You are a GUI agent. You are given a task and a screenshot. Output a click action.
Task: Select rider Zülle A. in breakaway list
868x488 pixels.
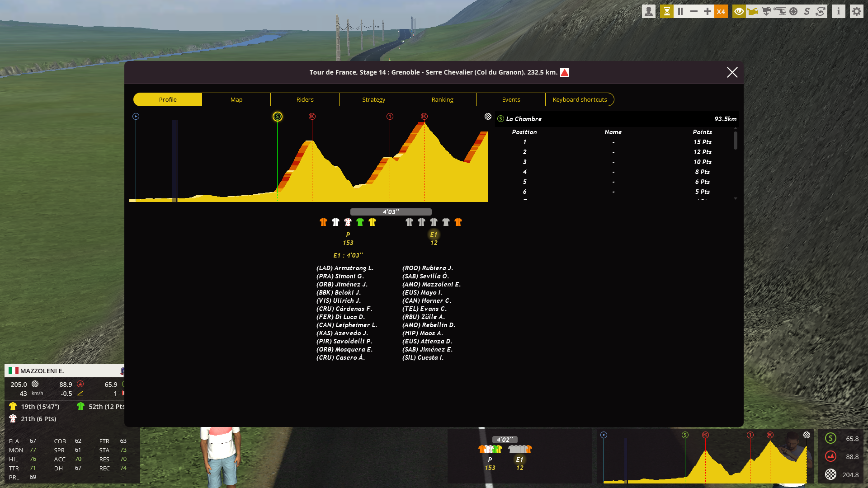[x=424, y=317]
